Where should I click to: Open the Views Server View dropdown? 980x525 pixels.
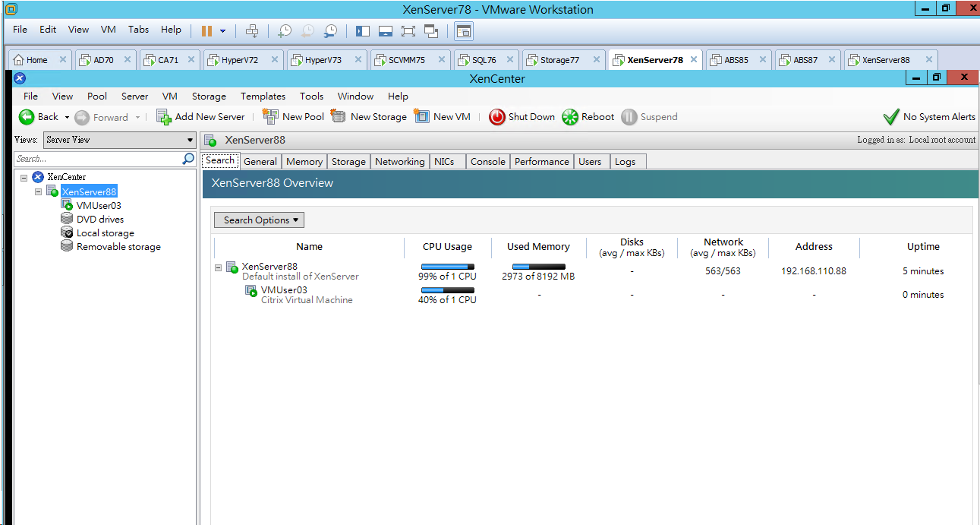click(119, 140)
